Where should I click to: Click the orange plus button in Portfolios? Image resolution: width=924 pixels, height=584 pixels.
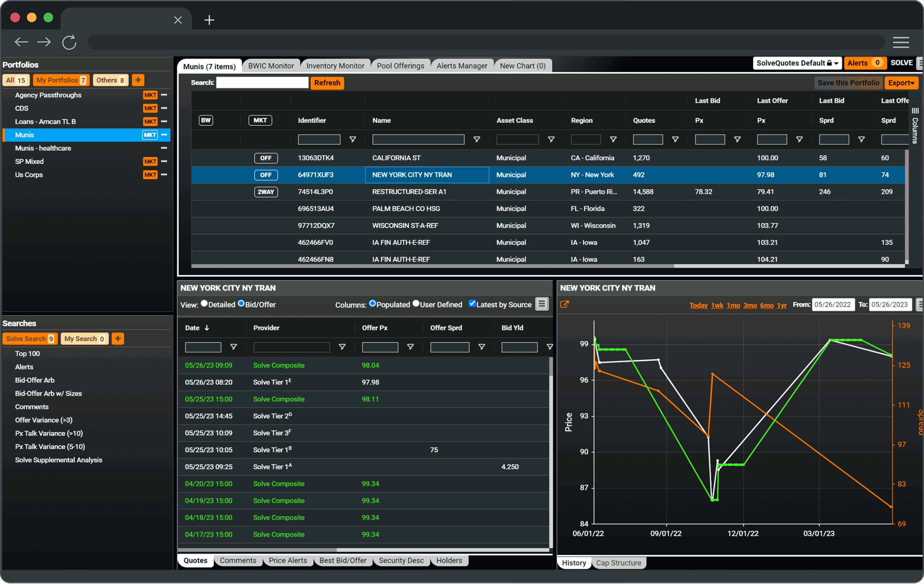[x=138, y=80]
